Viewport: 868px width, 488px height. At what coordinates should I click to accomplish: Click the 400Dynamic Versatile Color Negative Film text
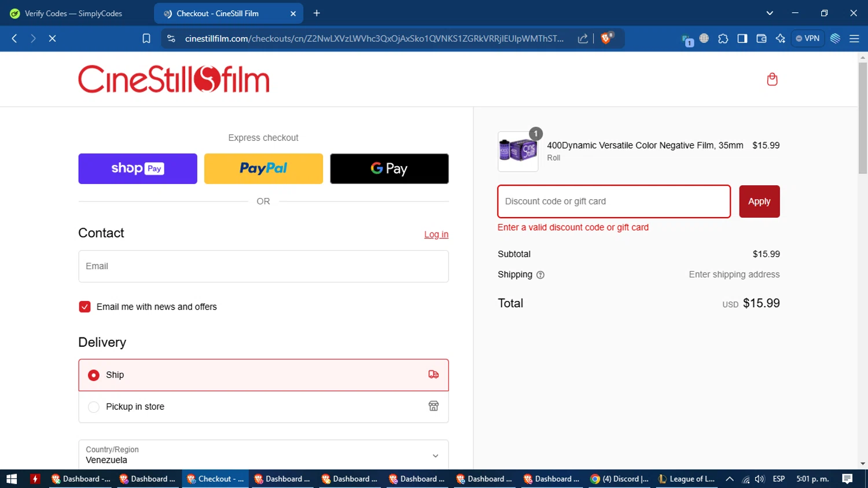pos(645,145)
